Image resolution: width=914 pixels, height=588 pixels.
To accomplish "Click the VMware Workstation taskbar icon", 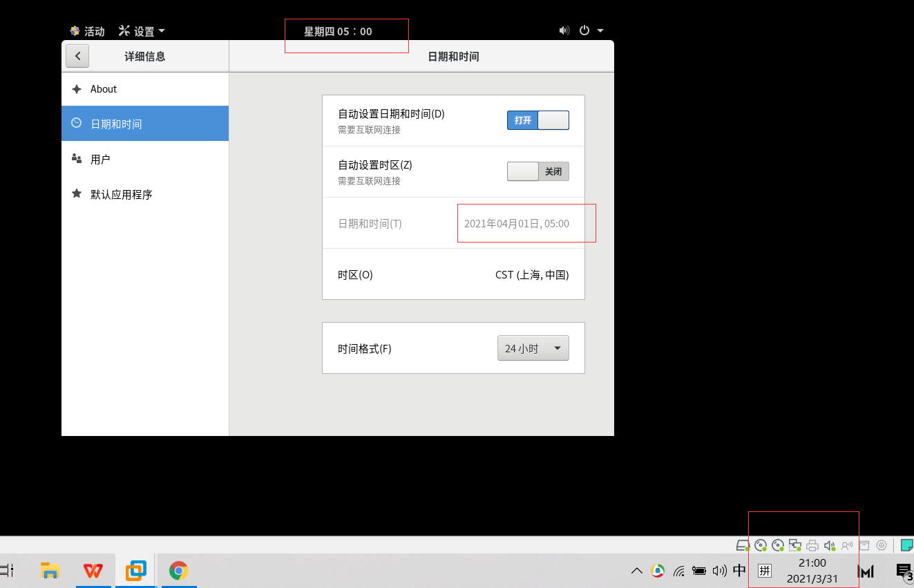I will click(x=136, y=571).
